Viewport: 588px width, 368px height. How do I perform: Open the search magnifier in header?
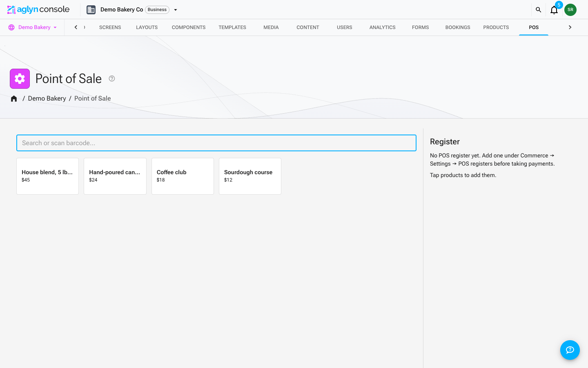click(x=538, y=10)
